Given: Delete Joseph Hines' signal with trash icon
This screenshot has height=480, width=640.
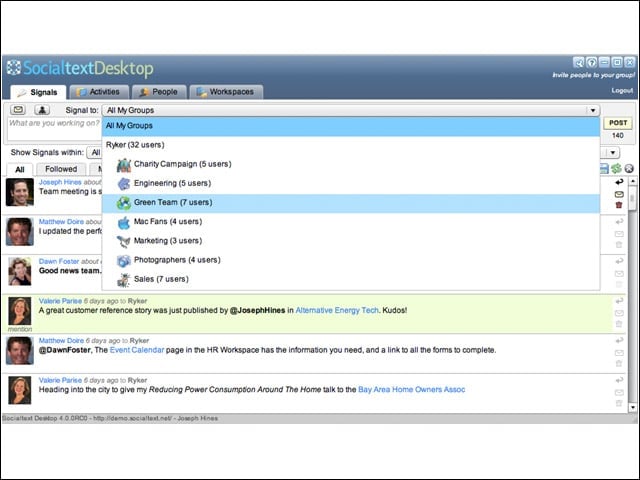Looking at the screenshot, I should (x=619, y=205).
